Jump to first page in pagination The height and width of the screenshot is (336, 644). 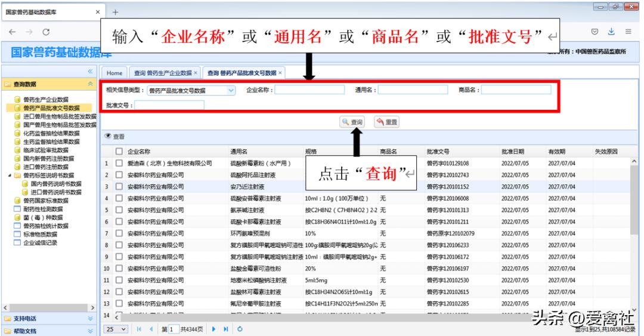(140, 329)
